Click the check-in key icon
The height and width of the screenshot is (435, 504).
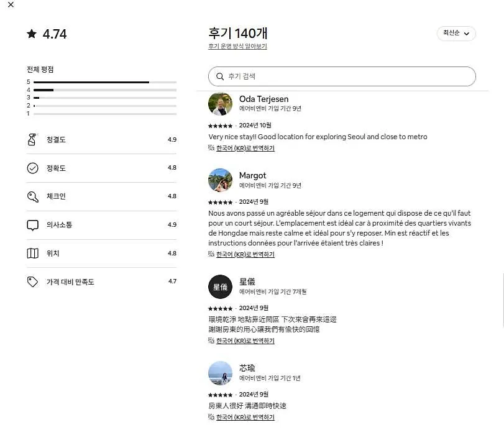(x=32, y=196)
